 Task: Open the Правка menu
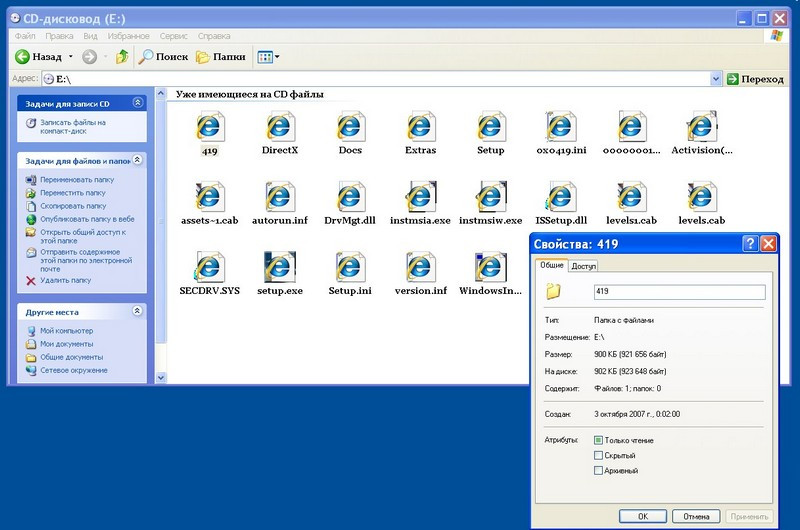point(59,36)
